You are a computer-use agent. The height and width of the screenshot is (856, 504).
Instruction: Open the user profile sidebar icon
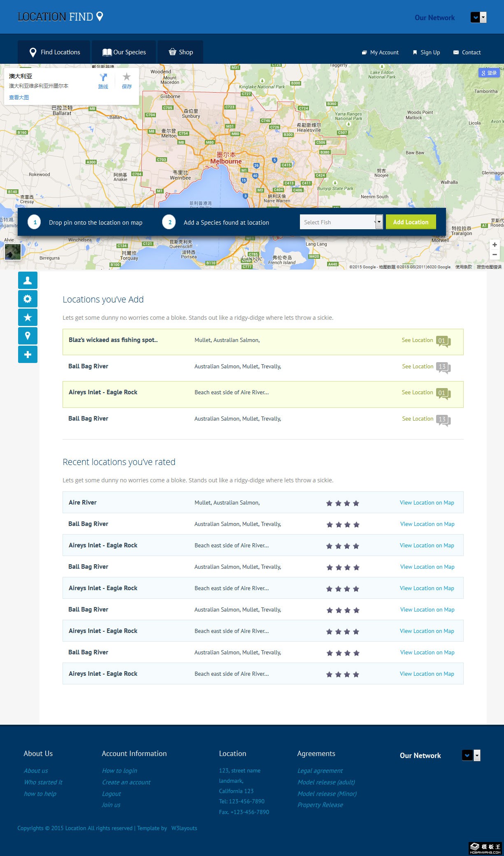pyautogui.click(x=28, y=280)
